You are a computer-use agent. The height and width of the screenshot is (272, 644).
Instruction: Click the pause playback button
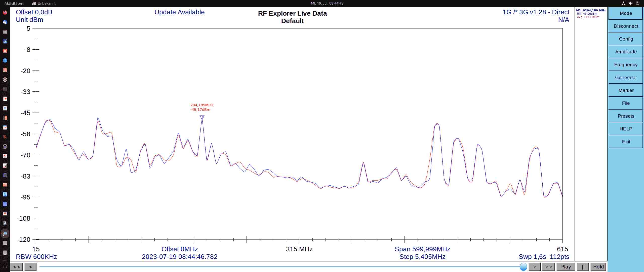583,267
